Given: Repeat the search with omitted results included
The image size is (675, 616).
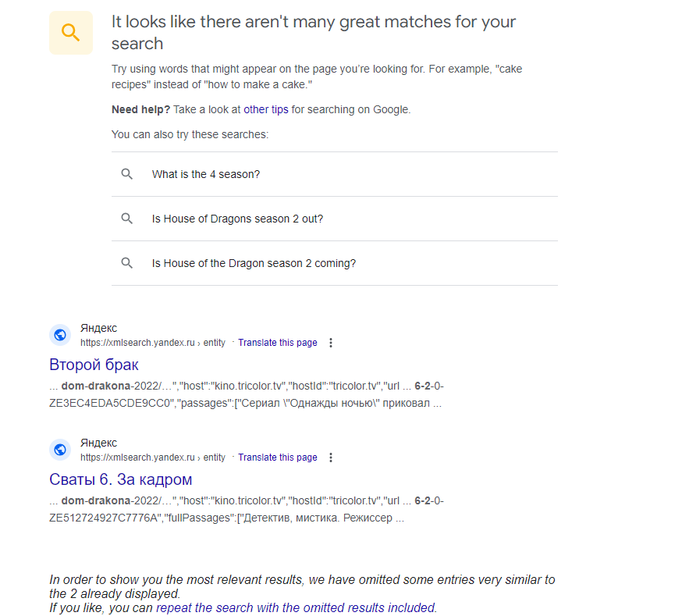Looking at the screenshot, I should (295, 607).
